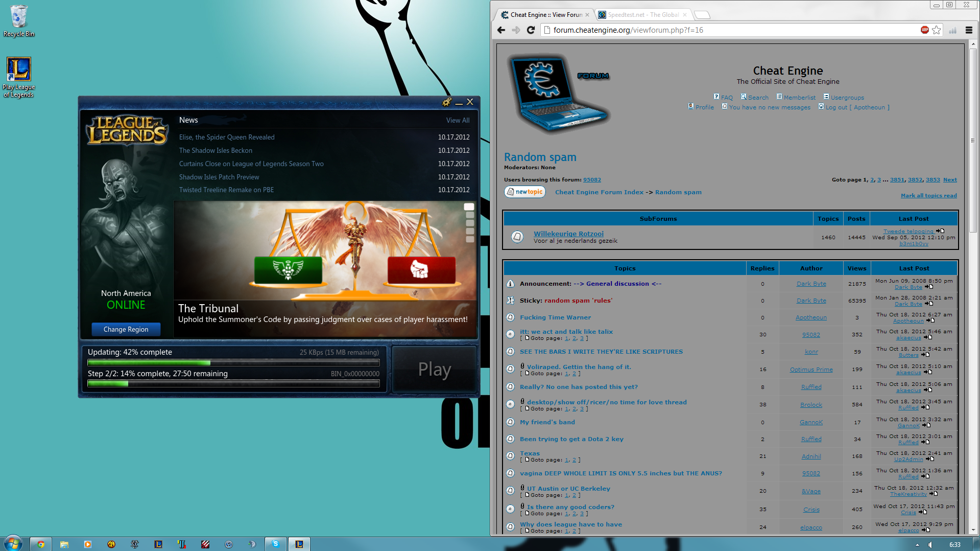
Task: Click the Updating 42% complete progress bar
Action: pyautogui.click(x=233, y=362)
